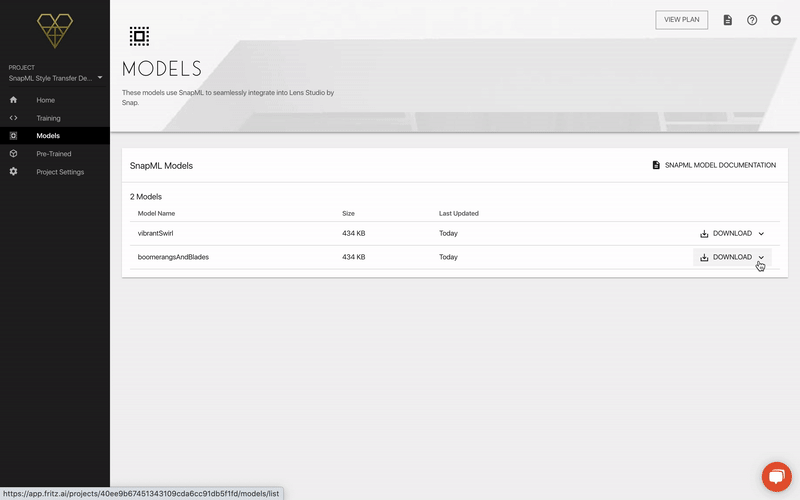Click the SnapML documentation file icon
The height and width of the screenshot is (500, 800).
click(x=656, y=165)
